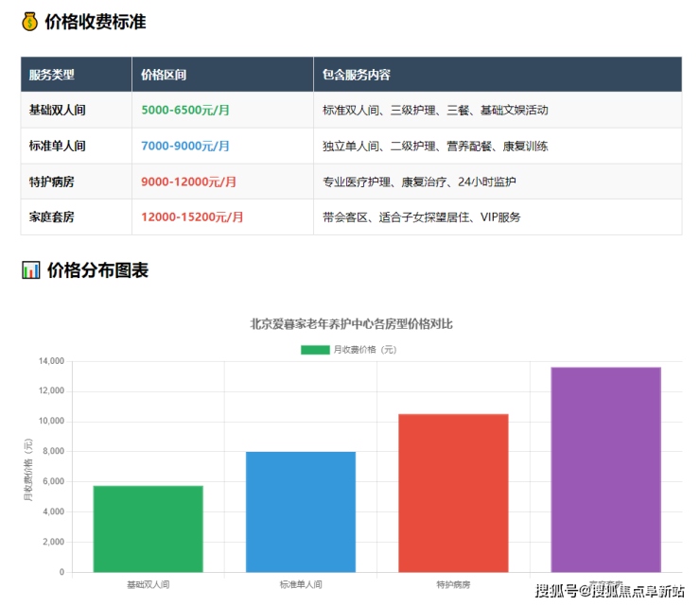Click the purple 家庭套房 bar
This screenshot has width=700, height=606.
point(605,469)
